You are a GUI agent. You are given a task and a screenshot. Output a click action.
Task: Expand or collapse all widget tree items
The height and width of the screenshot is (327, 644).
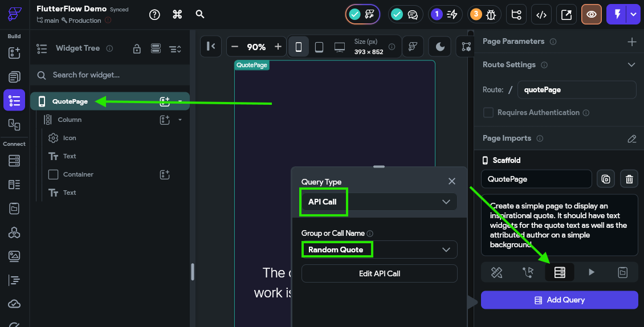(x=175, y=49)
